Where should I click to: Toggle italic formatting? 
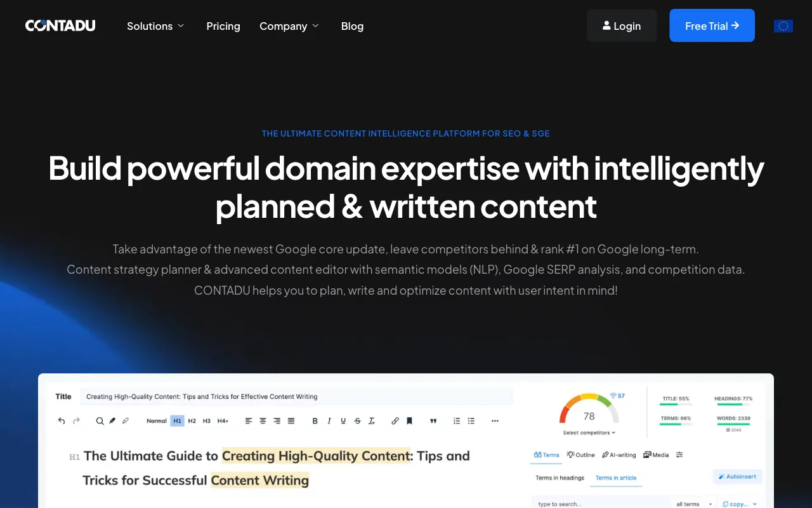click(x=329, y=420)
